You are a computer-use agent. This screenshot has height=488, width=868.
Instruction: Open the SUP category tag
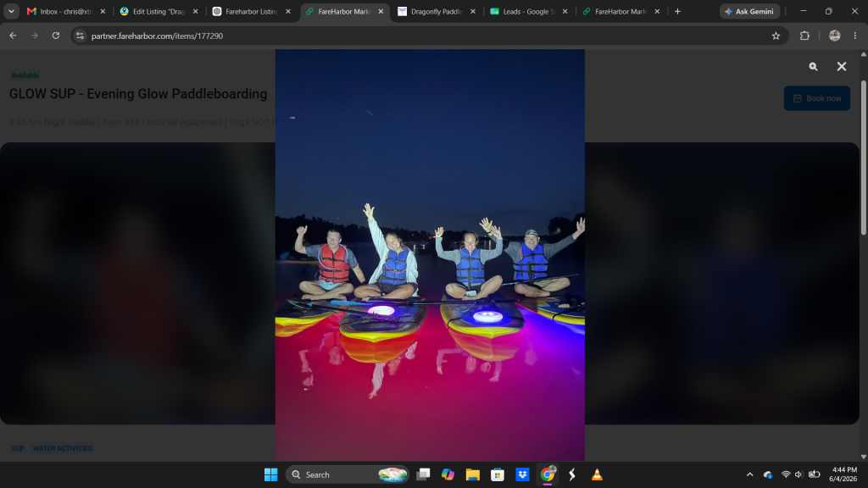[x=18, y=449]
